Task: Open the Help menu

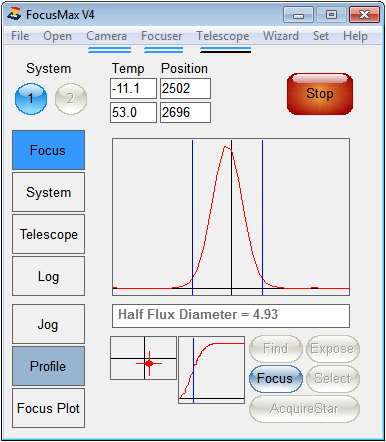Action: pyautogui.click(x=355, y=36)
